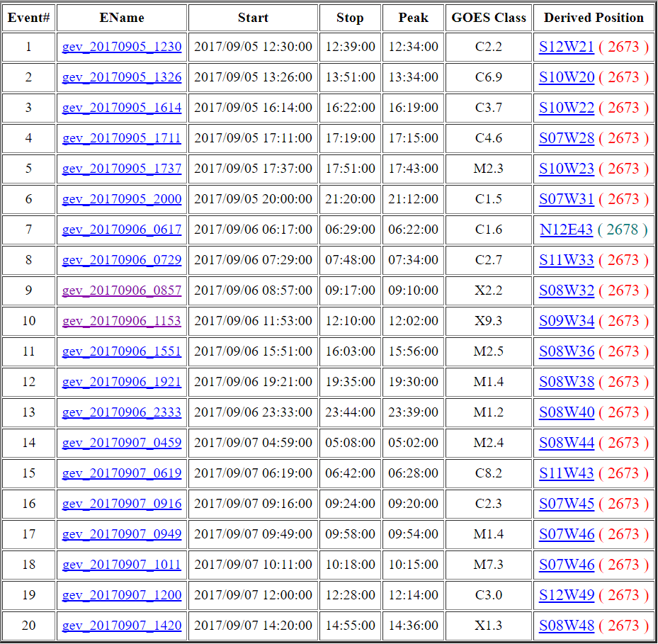Open the gev_20170907_0949 event link

coord(122,533)
